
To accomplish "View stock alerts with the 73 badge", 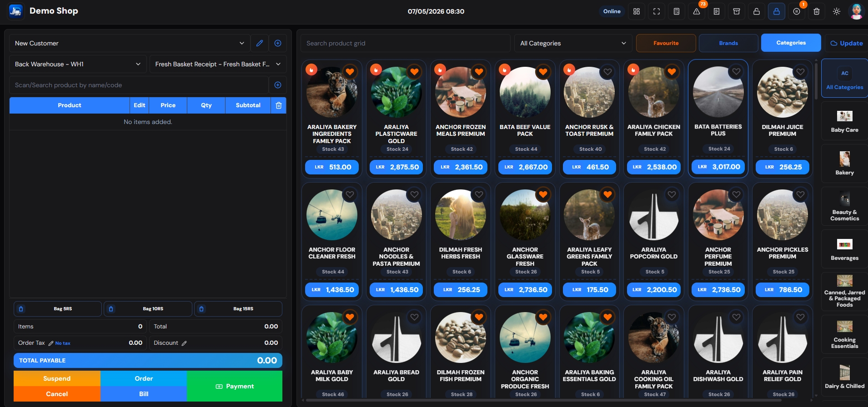I will click(697, 11).
